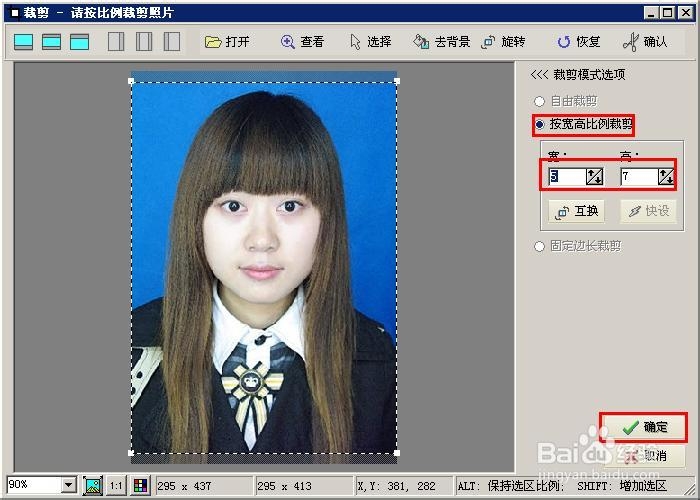Click the 恢复 (Restore) button
Screen dimensions: 700x500
(x=579, y=42)
